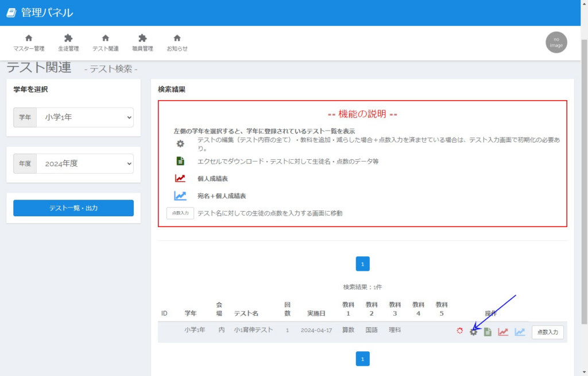Click the book icon beside 管理パネル
The width and height of the screenshot is (588, 376).
point(11,13)
